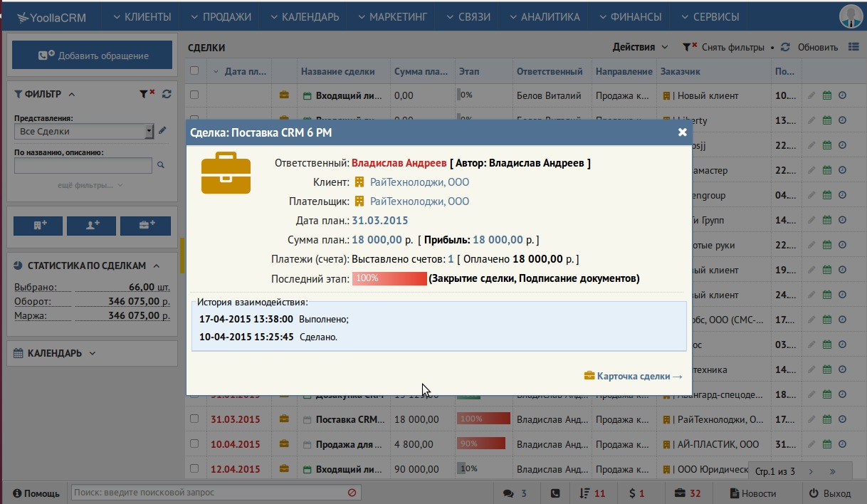Open МАРКЕТИНГ menu
This screenshot has width=867, height=504.
click(392, 16)
